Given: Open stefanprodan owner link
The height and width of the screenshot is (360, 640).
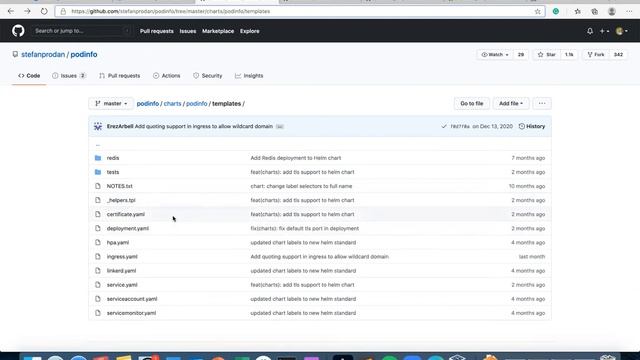Looking at the screenshot, I should coord(43,55).
